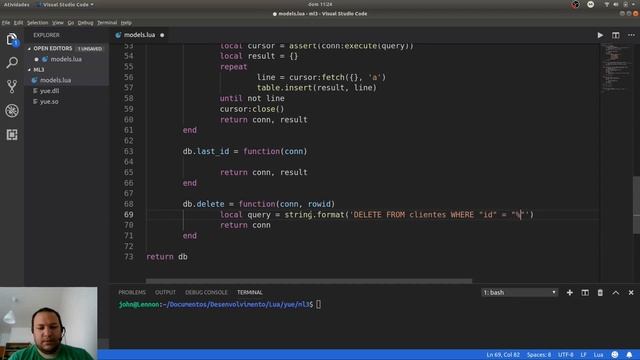Click the editor vertical scrollbar
This screenshot has height=360, width=640.
click(x=636, y=204)
